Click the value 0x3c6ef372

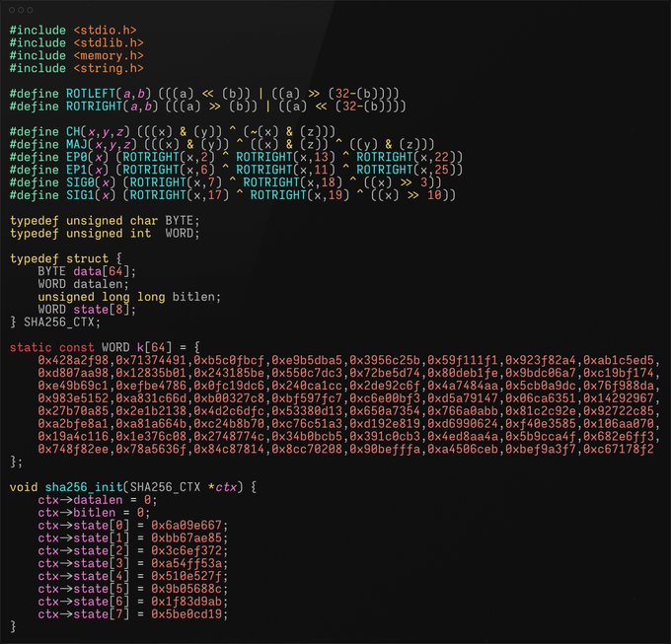click(x=186, y=551)
